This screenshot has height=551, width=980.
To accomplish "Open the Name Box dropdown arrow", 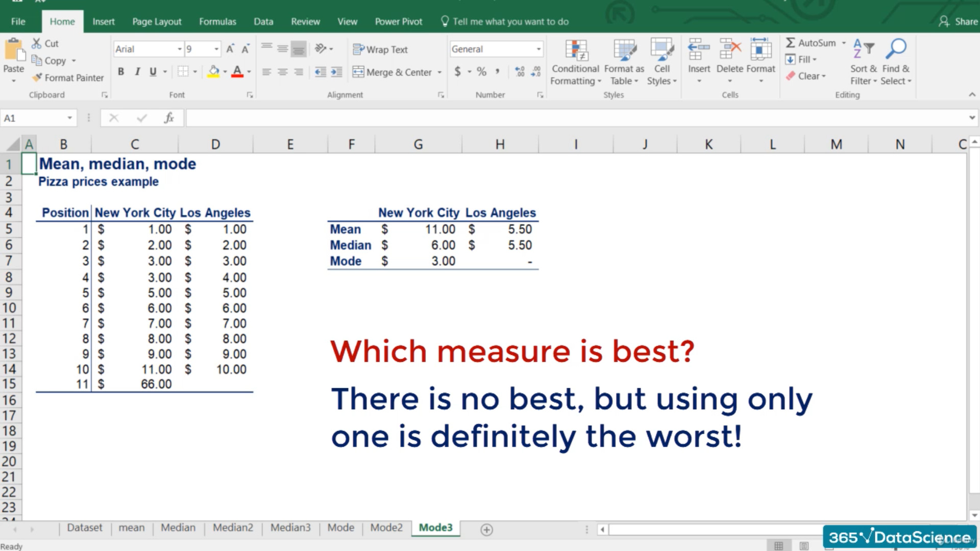I will 69,118.
